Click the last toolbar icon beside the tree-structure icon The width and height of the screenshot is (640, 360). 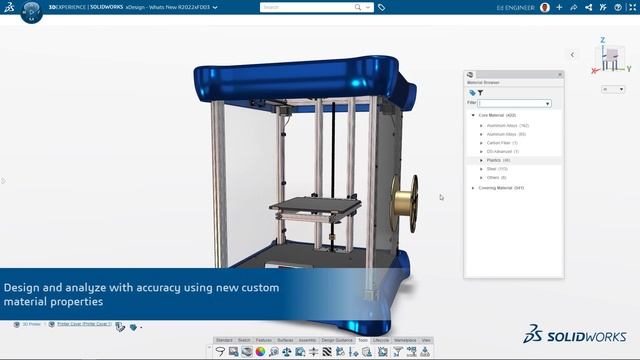[x=425, y=351]
